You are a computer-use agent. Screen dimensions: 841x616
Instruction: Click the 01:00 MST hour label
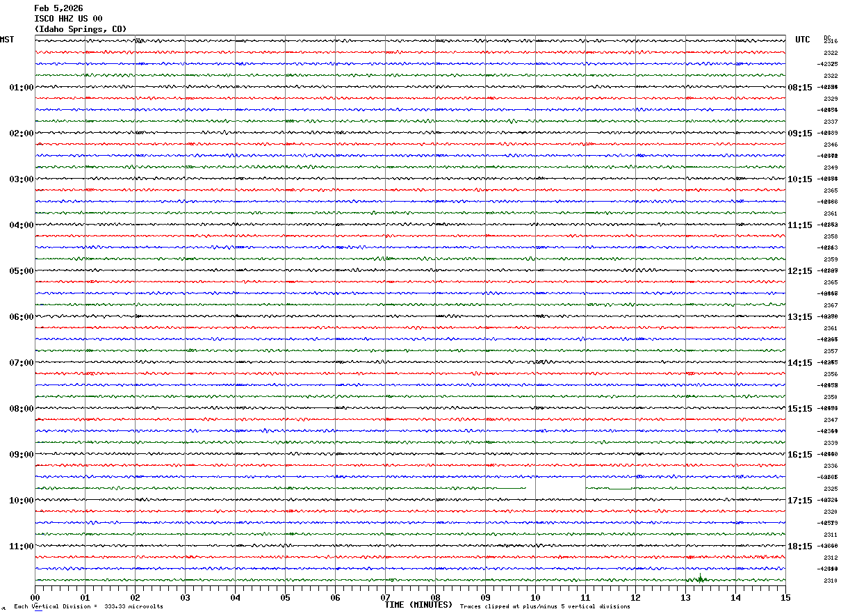(21, 88)
